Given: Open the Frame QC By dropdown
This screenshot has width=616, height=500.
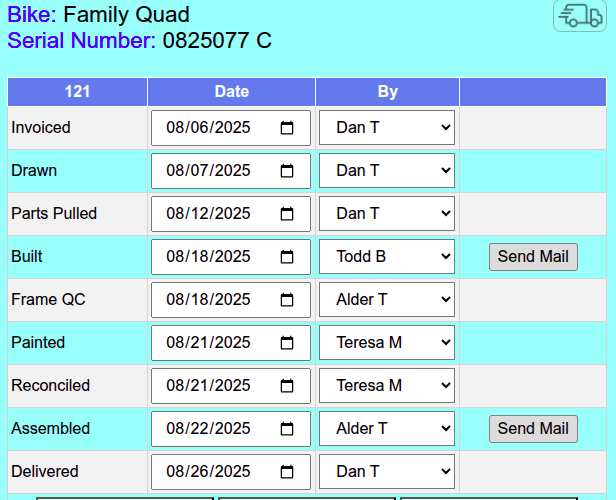Looking at the screenshot, I should [x=387, y=300].
